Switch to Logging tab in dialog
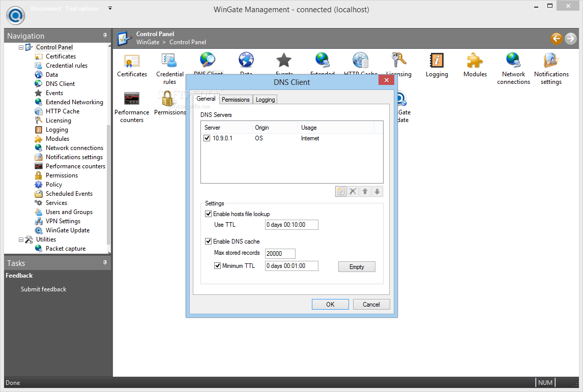 point(265,100)
